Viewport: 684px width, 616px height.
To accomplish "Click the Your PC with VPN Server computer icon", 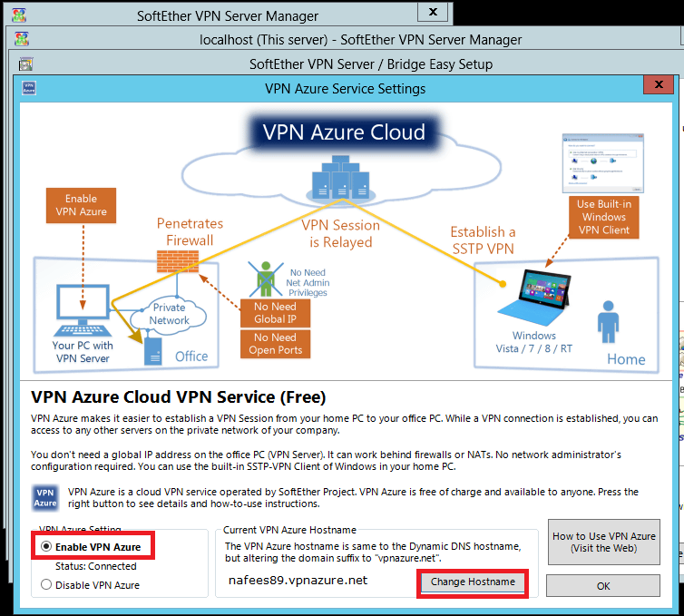I will (83, 310).
